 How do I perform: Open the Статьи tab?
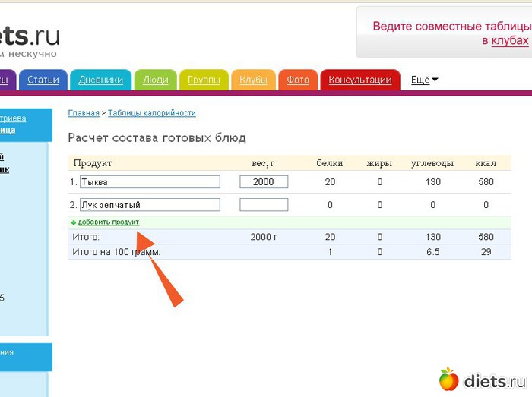pyautogui.click(x=43, y=80)
